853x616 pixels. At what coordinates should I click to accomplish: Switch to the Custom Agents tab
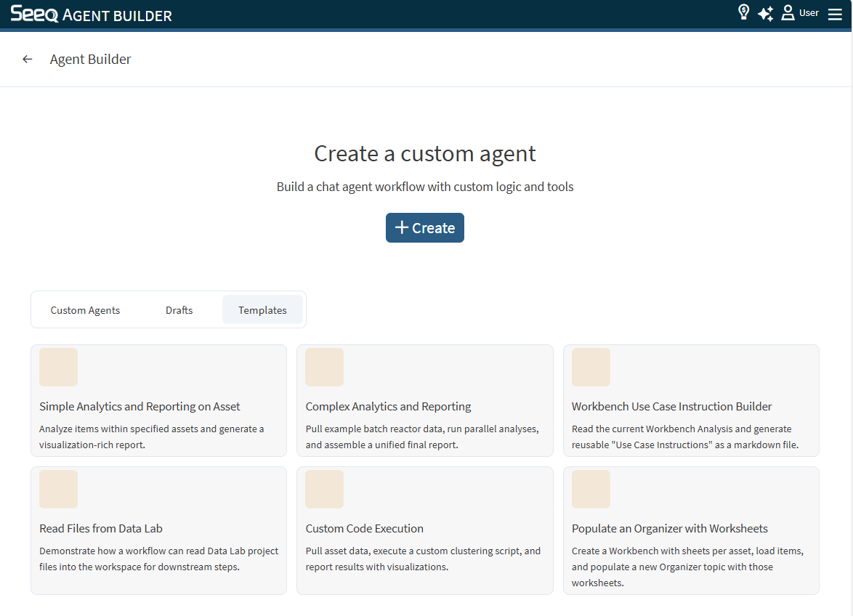[85, 310]
